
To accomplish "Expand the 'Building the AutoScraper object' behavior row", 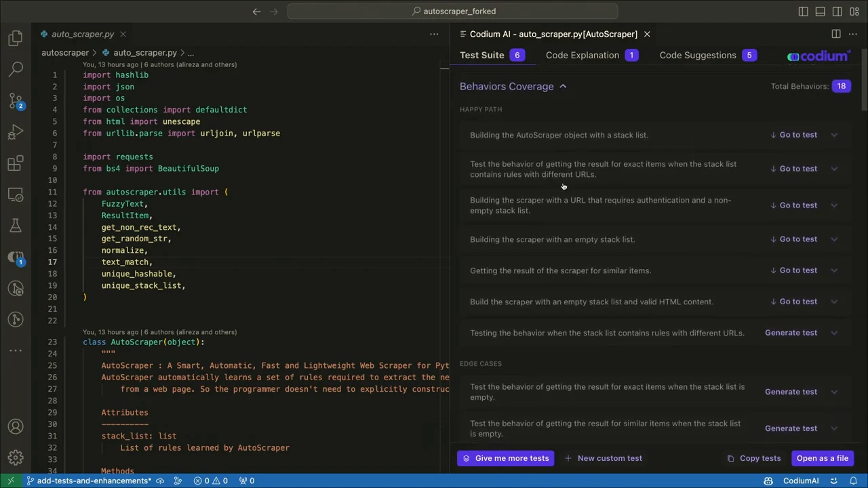I will [834, 135].
